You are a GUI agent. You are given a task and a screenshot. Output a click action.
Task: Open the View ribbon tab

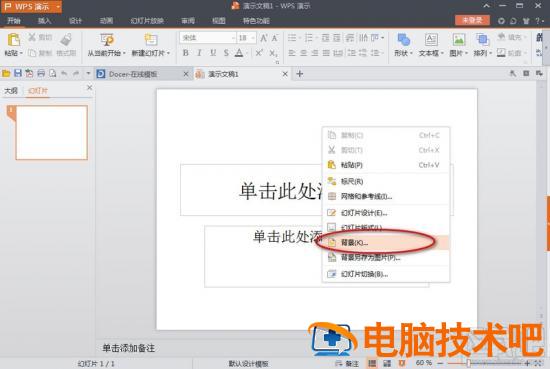click(219, 21)
